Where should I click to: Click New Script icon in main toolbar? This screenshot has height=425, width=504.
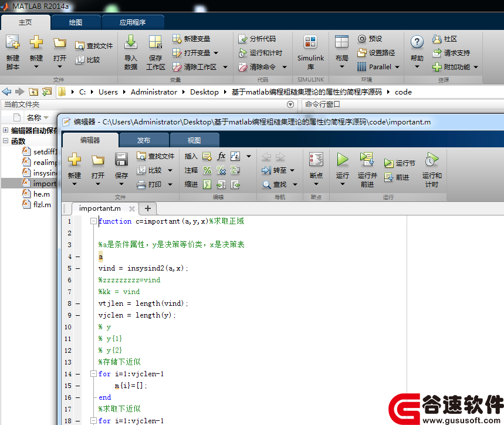(13, 42)
